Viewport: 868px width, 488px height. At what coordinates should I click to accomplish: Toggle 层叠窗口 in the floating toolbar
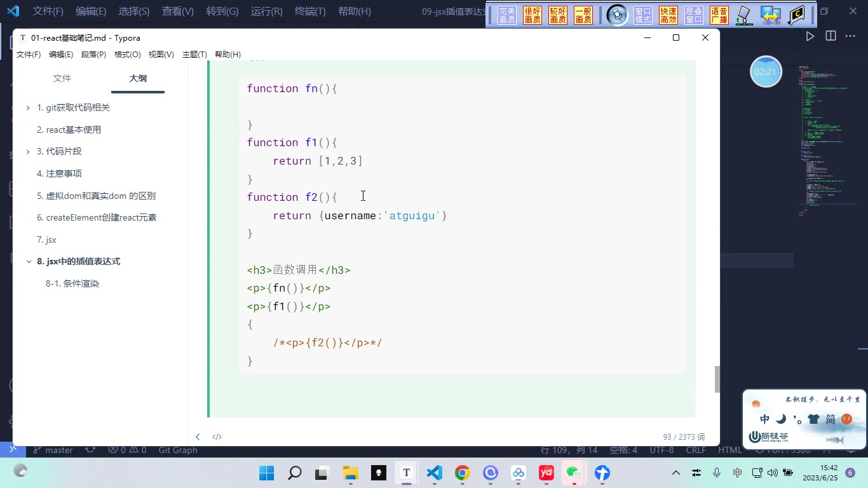694,15
